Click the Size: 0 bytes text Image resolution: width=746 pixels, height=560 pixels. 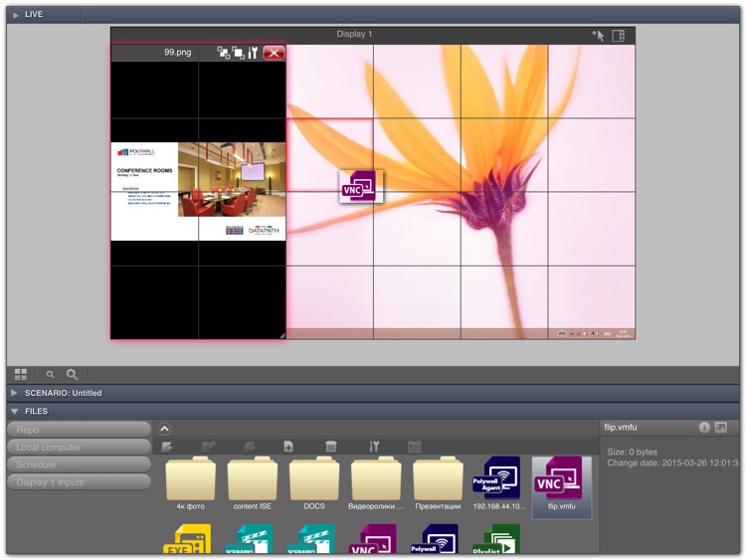click(632, 452)
